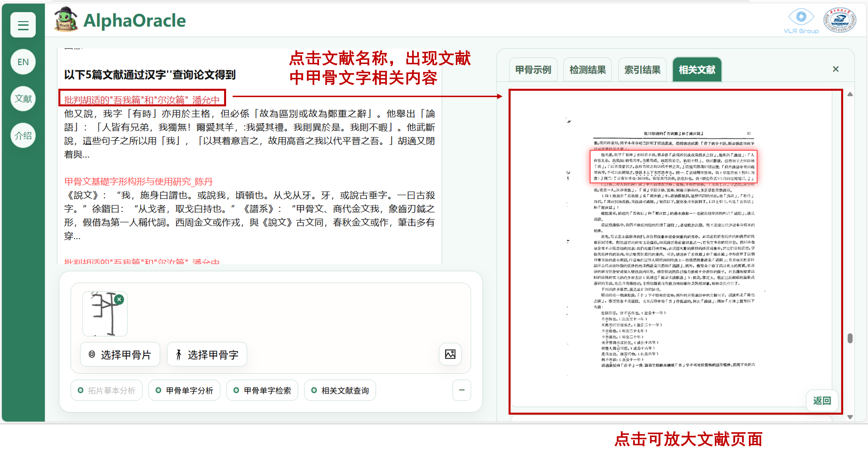Open the 文献 sidebar section

23,99
